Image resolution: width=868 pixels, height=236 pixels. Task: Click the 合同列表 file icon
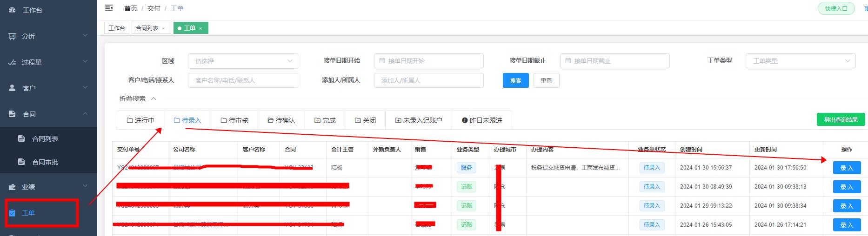[21, 138]
